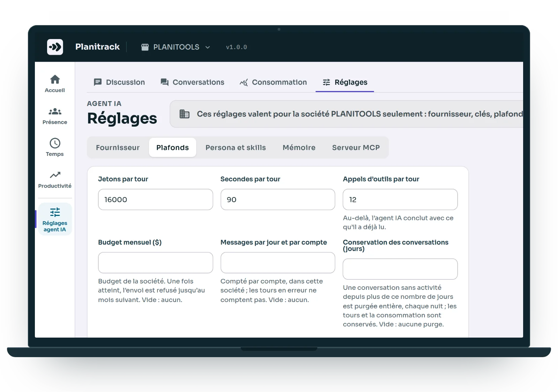
Task: Select Réglages agent IA sliders icon
Action: (x=55, y=212)
